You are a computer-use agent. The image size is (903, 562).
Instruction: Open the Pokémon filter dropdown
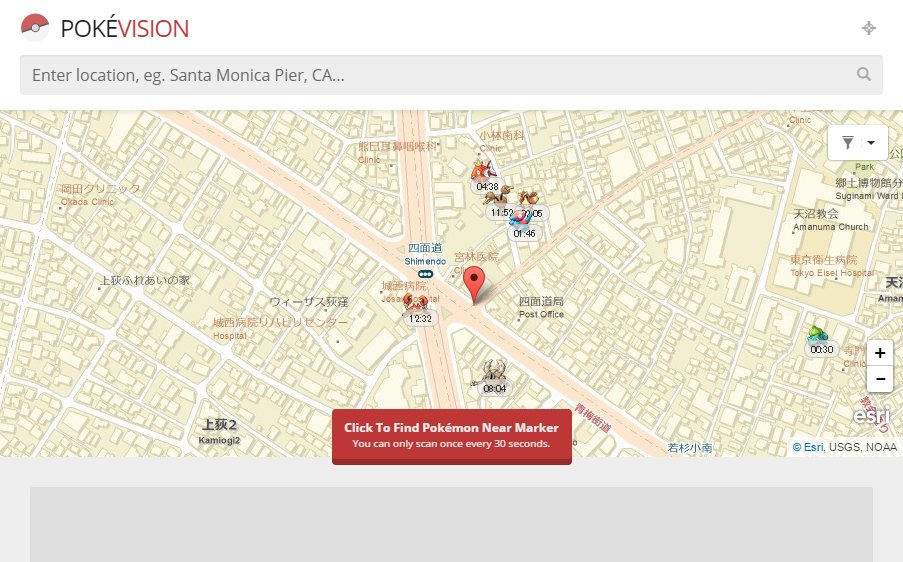[x=858, y=142]
